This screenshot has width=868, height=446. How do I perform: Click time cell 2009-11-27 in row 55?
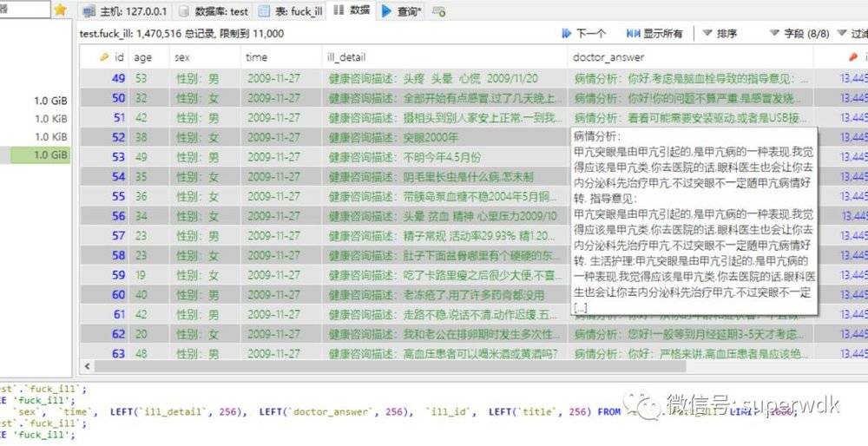(x=281, y=196)
